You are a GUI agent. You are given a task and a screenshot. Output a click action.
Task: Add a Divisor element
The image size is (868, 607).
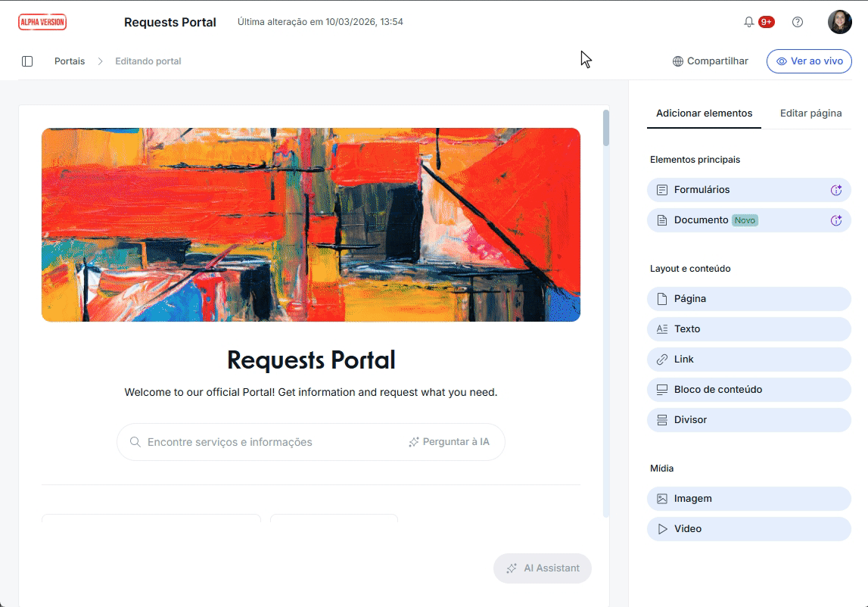(748, 420)
